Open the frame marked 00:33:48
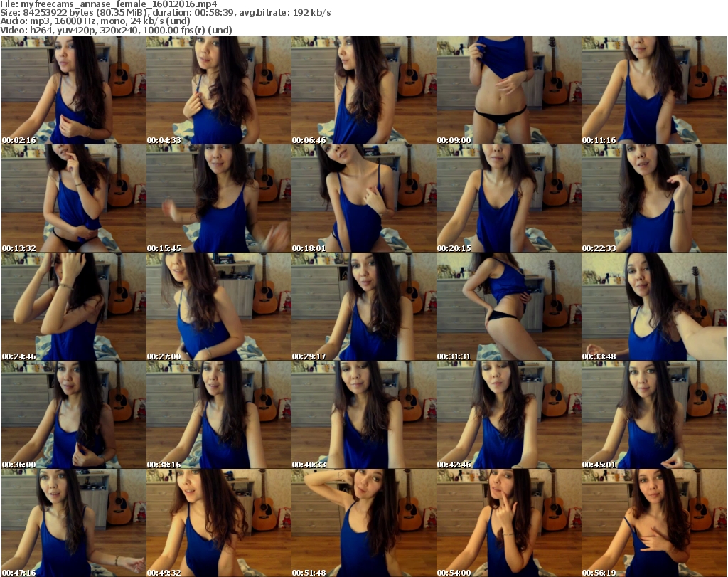Viewport: 728px width, 577px height. [654, 307]
